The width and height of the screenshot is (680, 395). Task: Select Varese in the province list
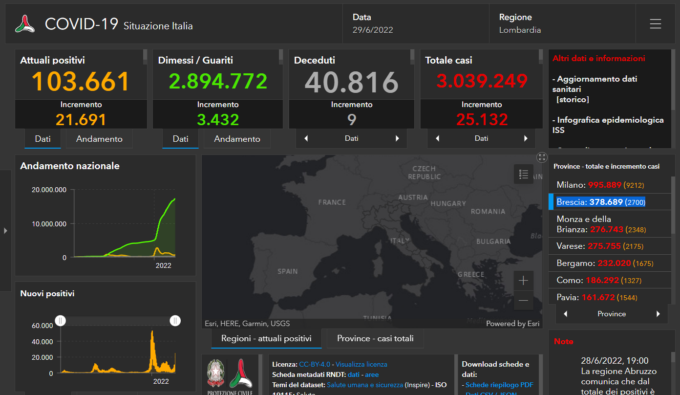(x=610, y=246)
